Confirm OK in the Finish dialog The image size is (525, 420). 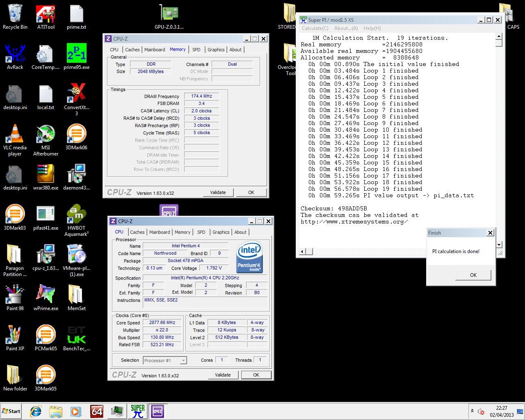click(x=473, y=275)
